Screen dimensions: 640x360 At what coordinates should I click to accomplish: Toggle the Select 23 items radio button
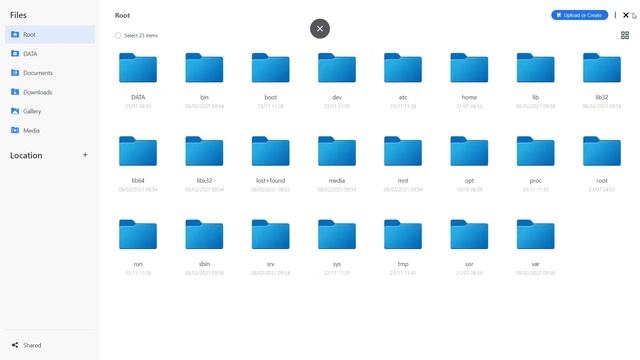pos(118,36)
